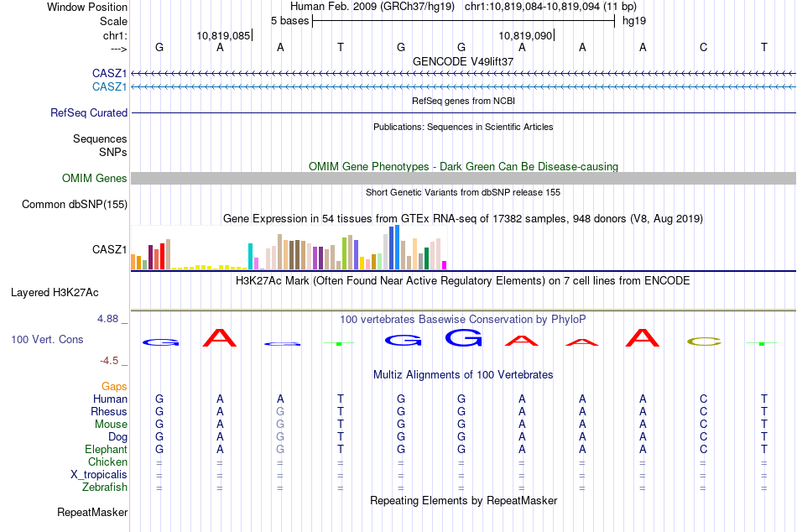
Task: Click the gray OMIM Genes bar
Action: pyautogui.click(x=463, y=178)
